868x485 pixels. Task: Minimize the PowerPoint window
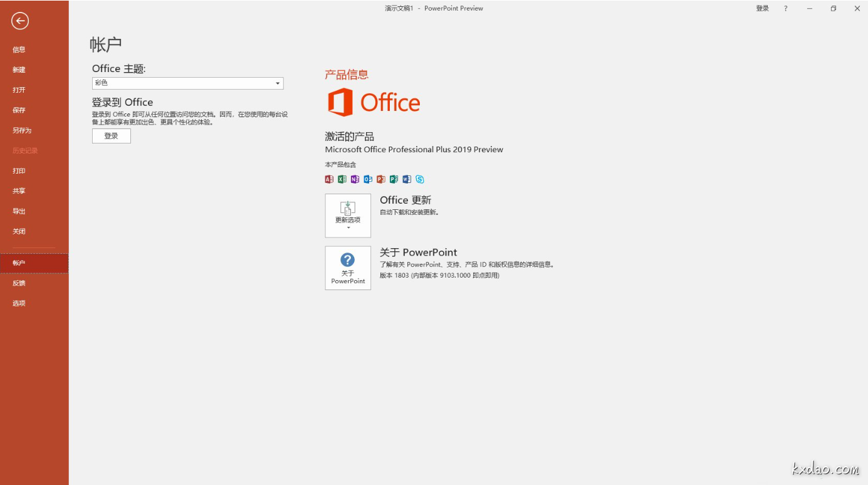click(x=810, y=8)
